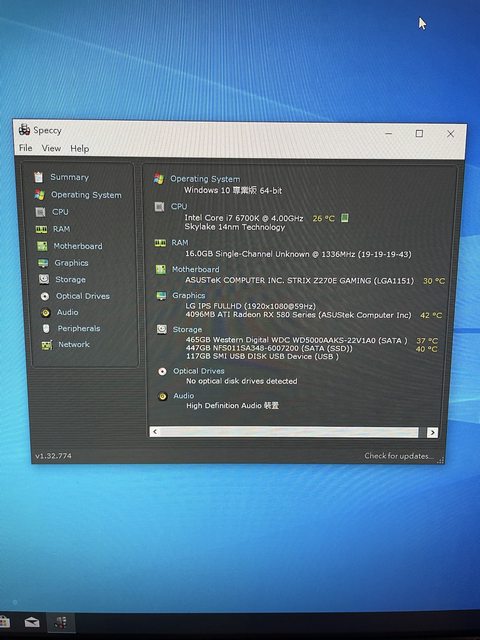Open the Help menu
Image resolution: width=480 pixels, height=640 pixels.
[80, 149]
